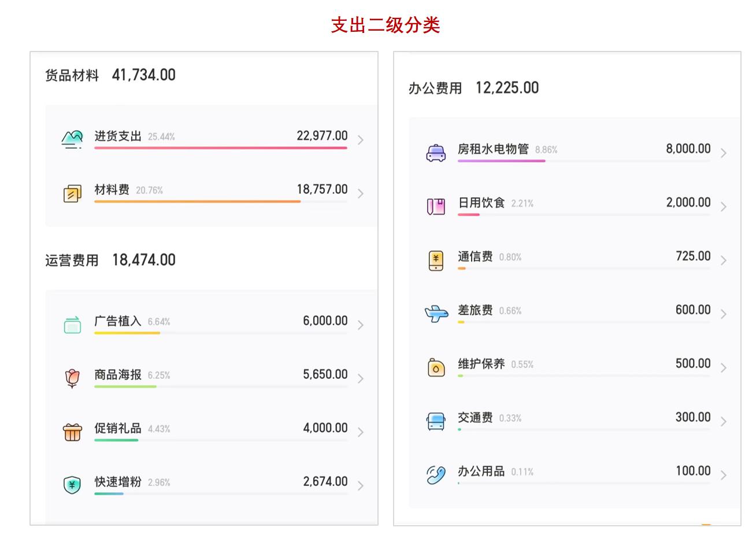The height and width of the screenshot is (535, 756).
Task: Select the 交通费 bus icon
Action: [x=436, y=422]
